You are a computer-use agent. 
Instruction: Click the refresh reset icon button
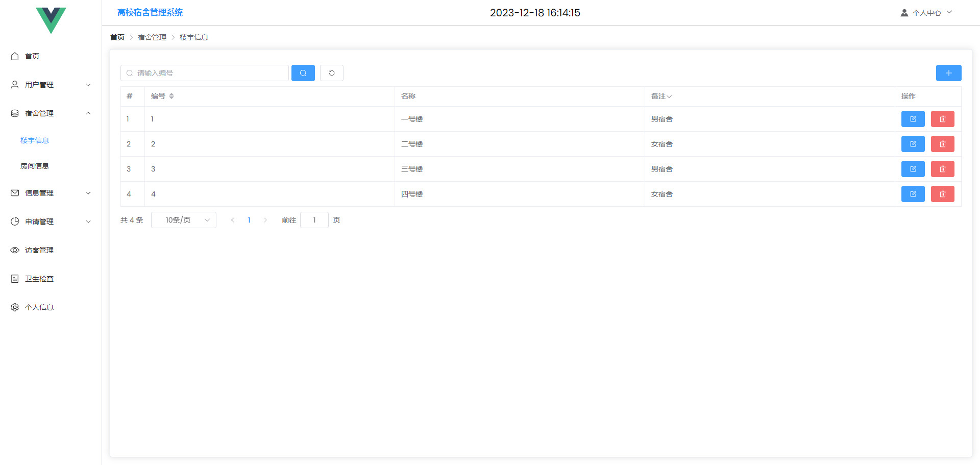click(x=332, y=73)
